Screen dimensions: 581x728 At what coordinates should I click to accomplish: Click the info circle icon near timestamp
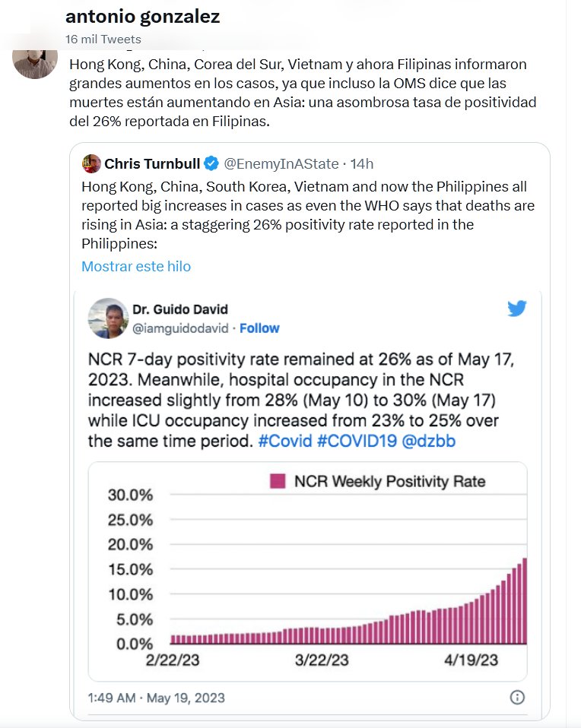point(517,697)
